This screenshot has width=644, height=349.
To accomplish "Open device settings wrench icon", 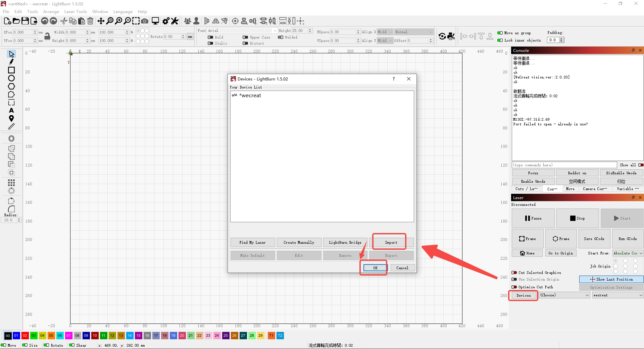I will (x=175, y=21).
